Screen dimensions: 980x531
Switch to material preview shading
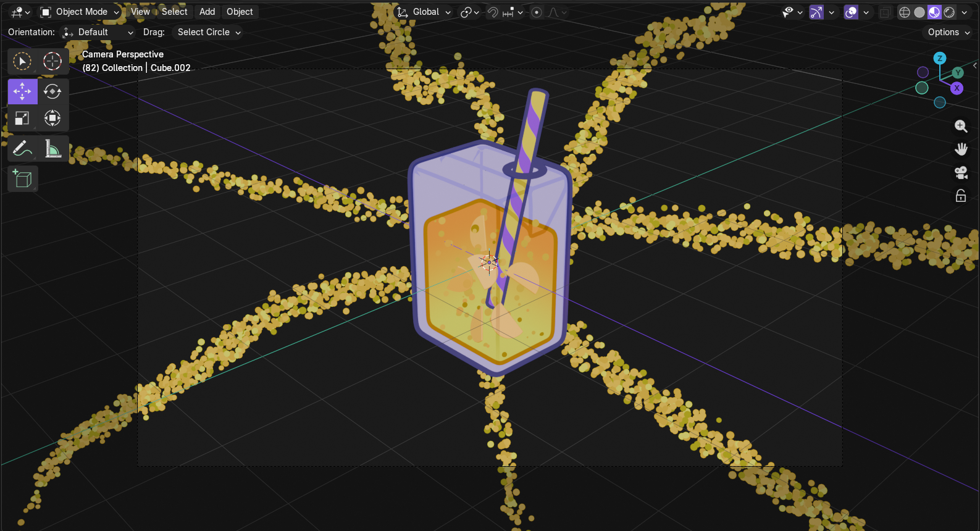coord(934,12)
